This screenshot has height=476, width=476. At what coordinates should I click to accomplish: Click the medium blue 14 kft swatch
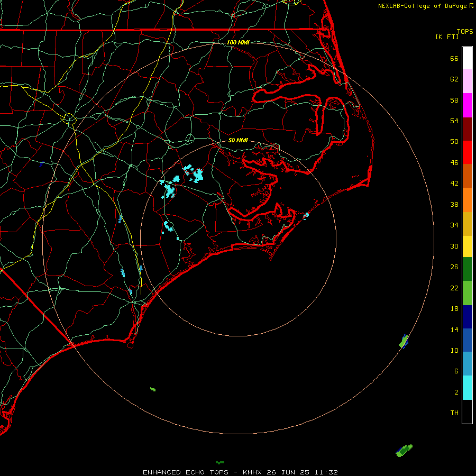[x=467, y=340]
